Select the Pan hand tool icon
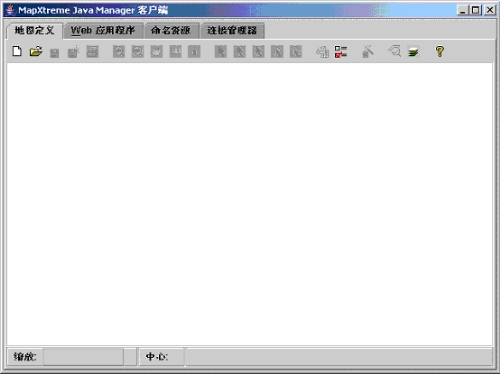 point(157,52)
